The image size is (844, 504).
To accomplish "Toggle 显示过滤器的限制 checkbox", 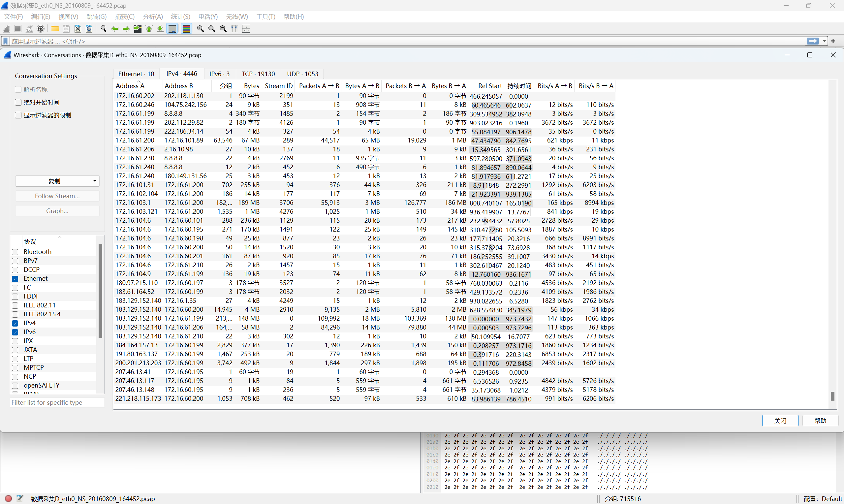I will [x=18, y=115].
